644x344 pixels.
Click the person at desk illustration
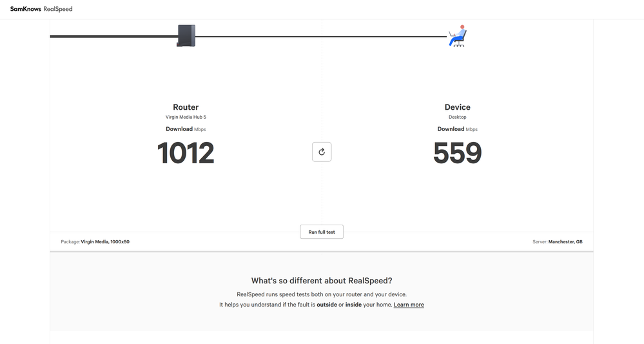click(x=458, y=35)
